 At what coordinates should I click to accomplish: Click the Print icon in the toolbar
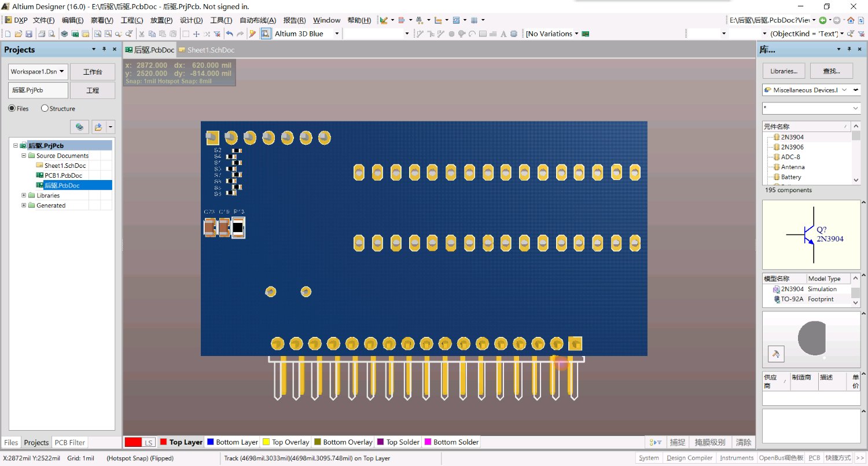(42, 34)
